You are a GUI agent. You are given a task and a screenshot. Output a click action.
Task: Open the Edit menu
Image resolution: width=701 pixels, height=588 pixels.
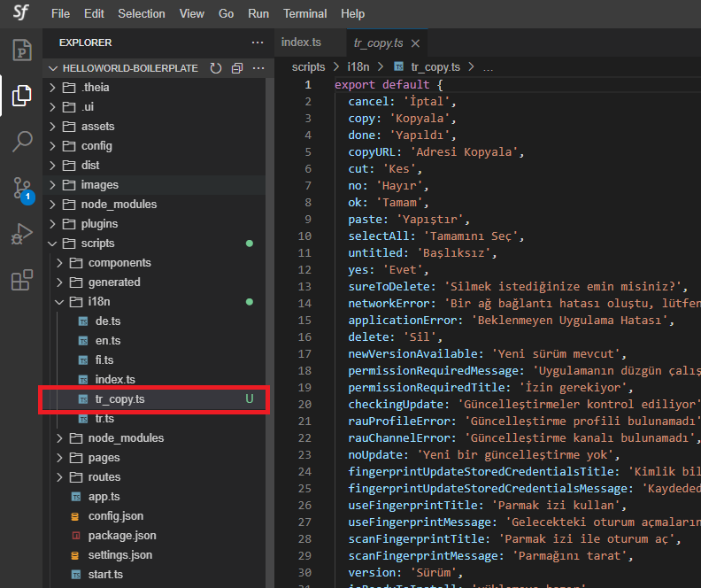tap(94, 14)
